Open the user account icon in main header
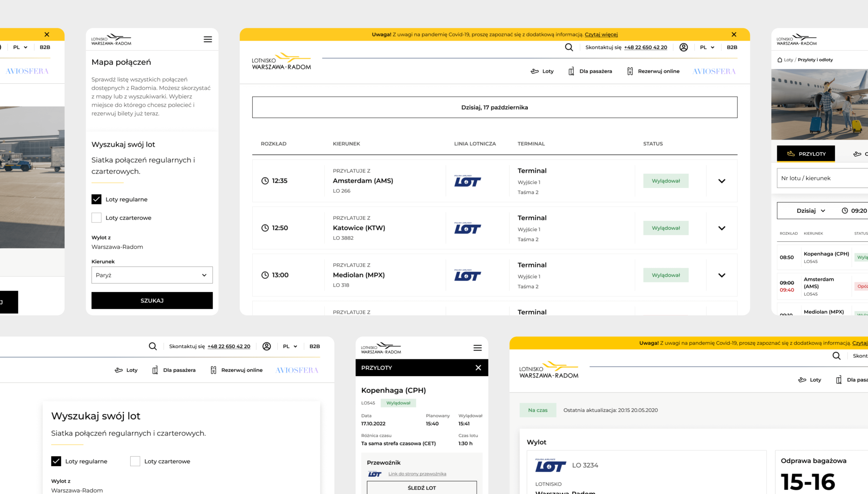 click(x=683, y=47)
